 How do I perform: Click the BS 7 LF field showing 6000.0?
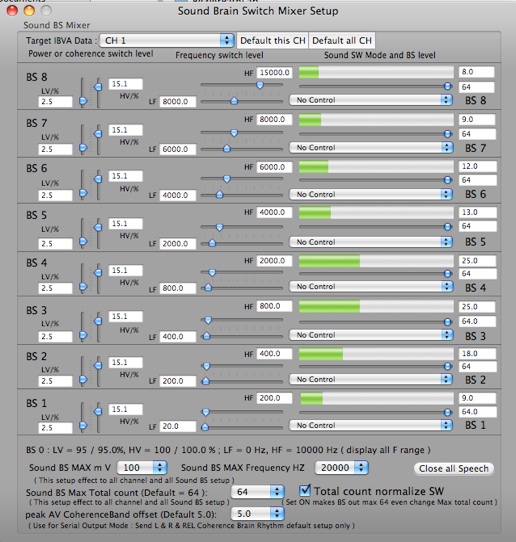click(x=178, y=149)
